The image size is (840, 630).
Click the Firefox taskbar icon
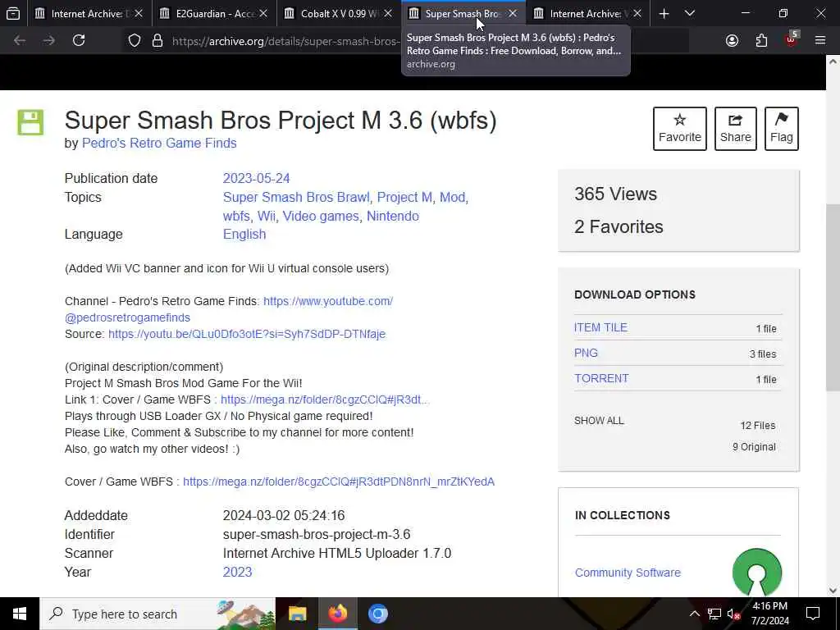pyautogui.click(x=337, y=614)
